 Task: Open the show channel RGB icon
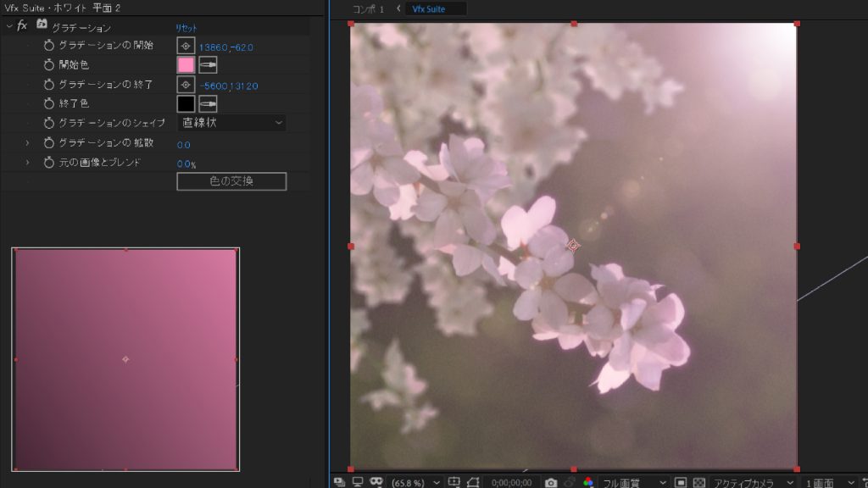click(588, 482)
